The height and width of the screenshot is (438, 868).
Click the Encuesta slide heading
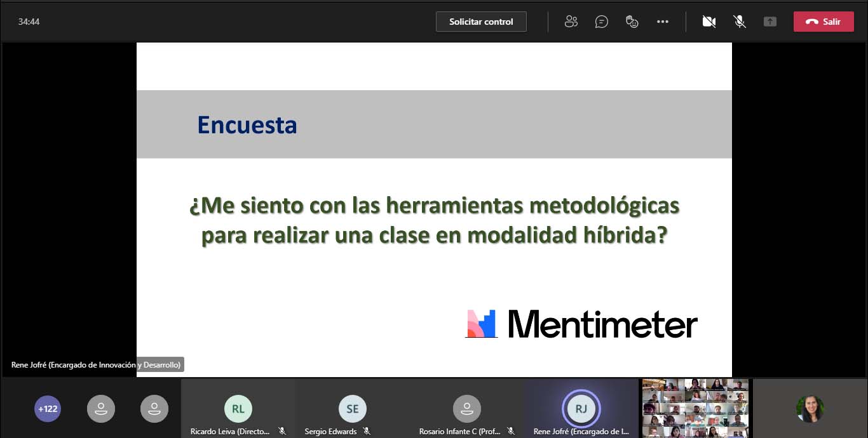tap(247, 124)
